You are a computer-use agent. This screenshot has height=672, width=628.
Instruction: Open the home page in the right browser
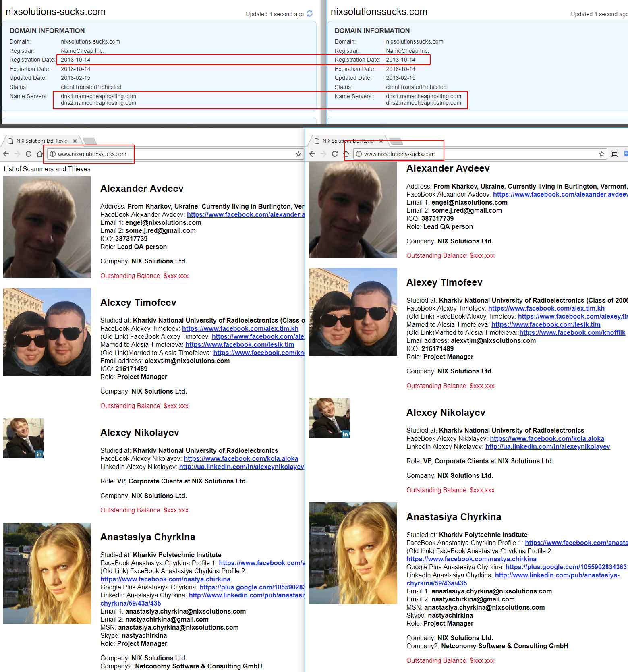coord(346,154)
